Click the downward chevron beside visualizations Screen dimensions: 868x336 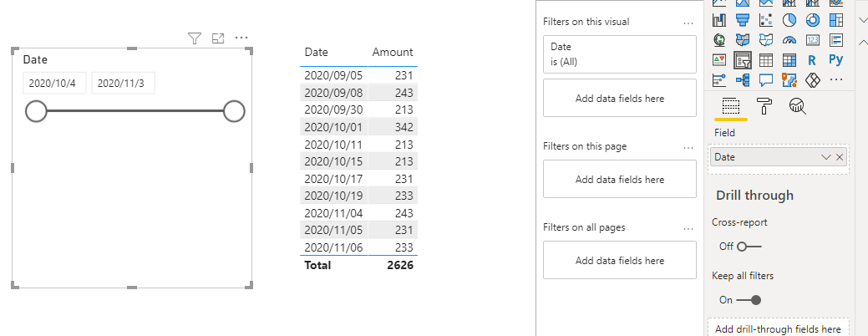point(862,20)
